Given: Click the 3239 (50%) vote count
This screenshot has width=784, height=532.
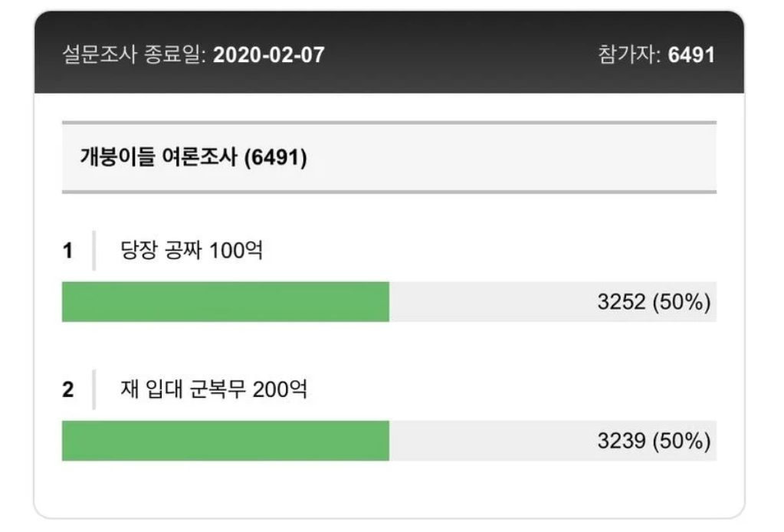Looking at the screenshot, I should tap(654, 441).
